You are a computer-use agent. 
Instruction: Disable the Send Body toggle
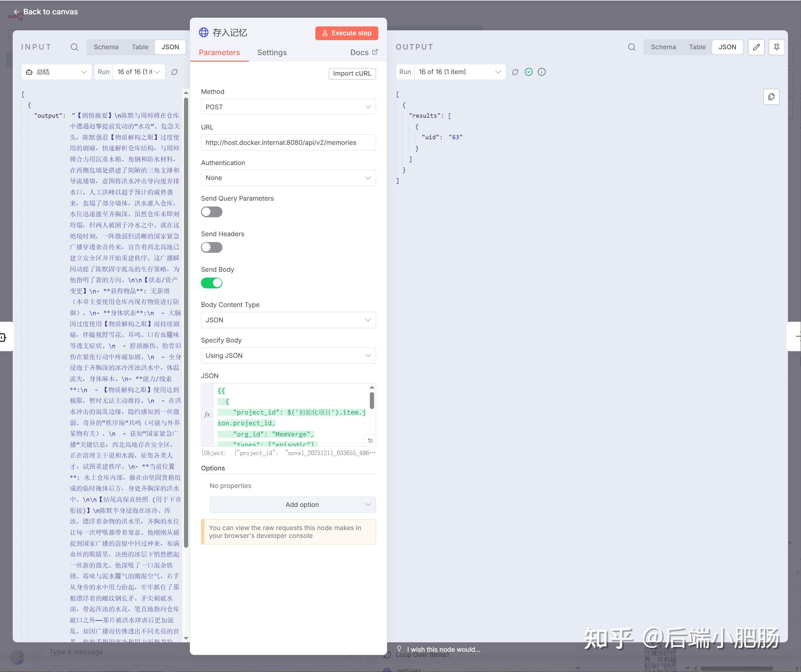click(212, 283)
